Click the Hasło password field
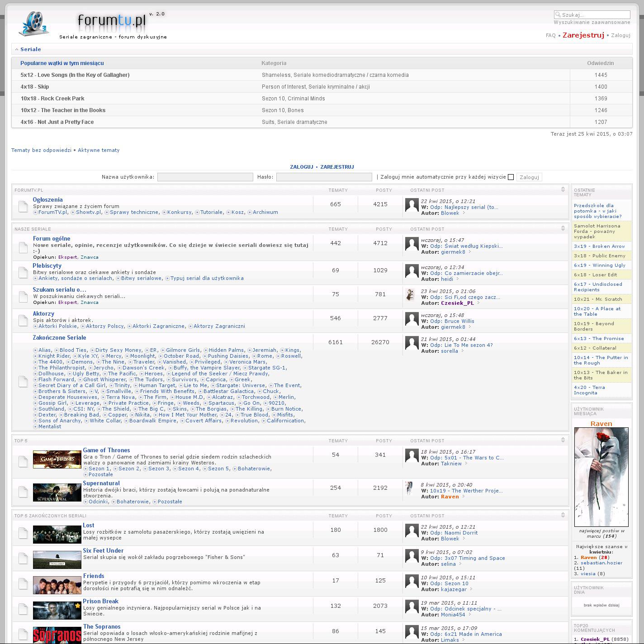This screenshot has width=644, height=644. (324, 177)
